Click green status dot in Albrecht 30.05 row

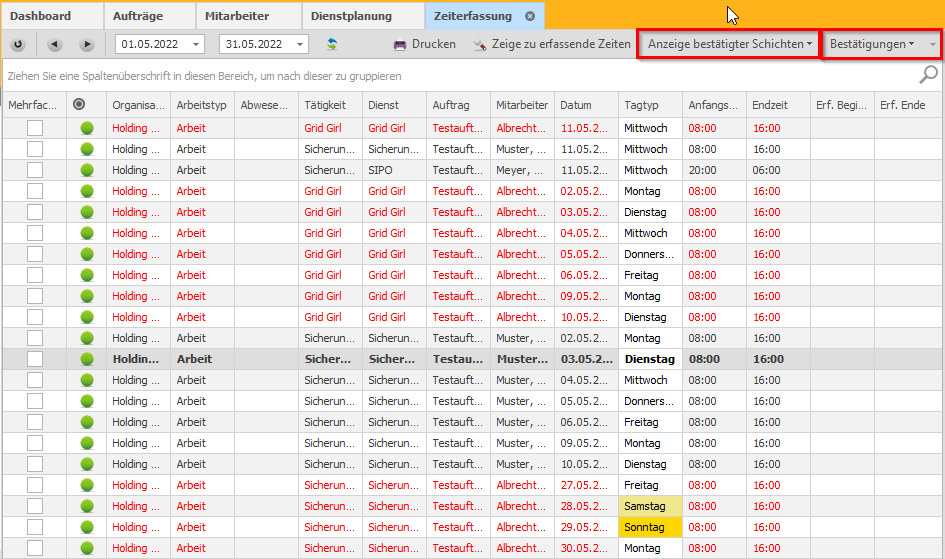[87, 548]
